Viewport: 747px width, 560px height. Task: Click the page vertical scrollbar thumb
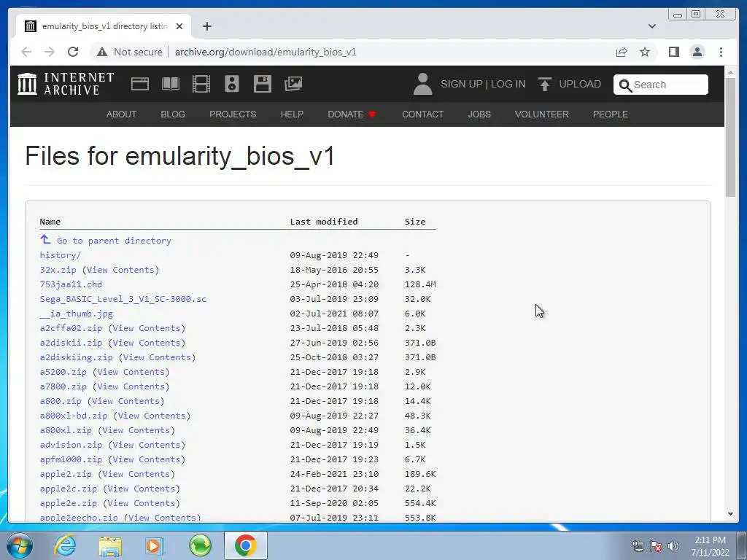(731, 137)
